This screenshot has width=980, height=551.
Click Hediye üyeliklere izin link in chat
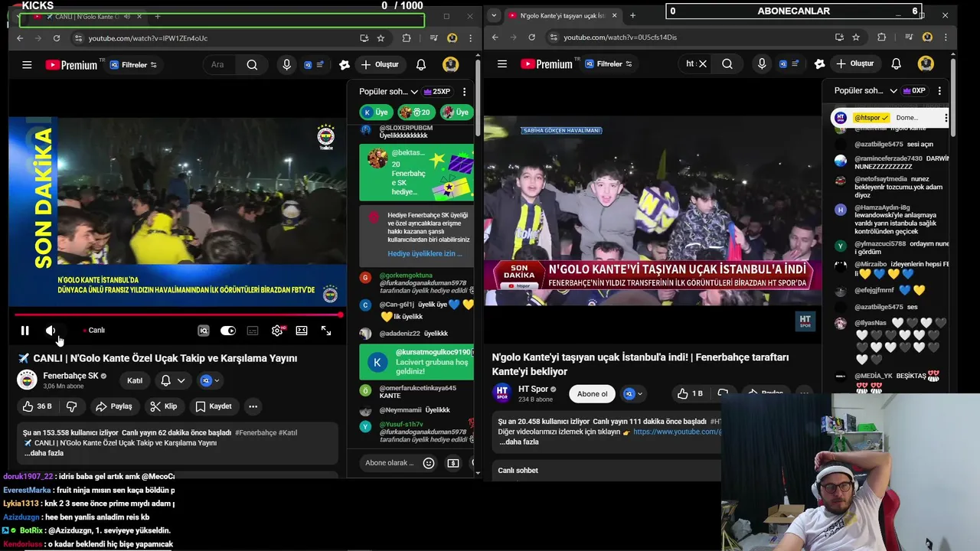[x=425, y=253]
